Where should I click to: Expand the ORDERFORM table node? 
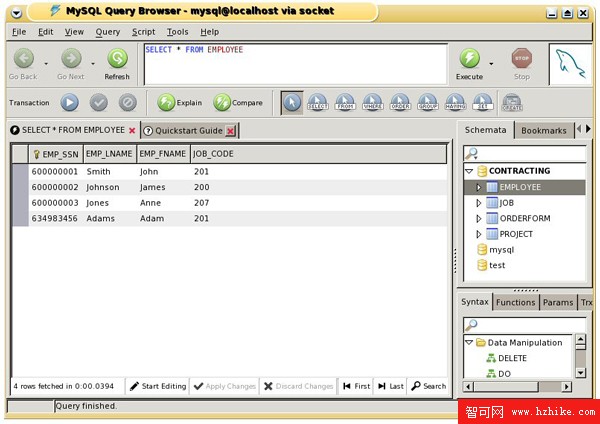(x=478, y=219)
